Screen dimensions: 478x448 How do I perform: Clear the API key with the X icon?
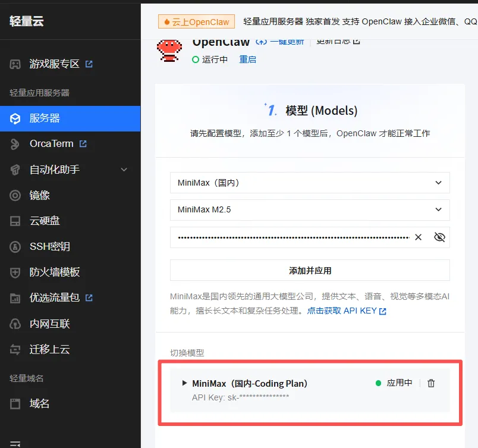[419, 237]
